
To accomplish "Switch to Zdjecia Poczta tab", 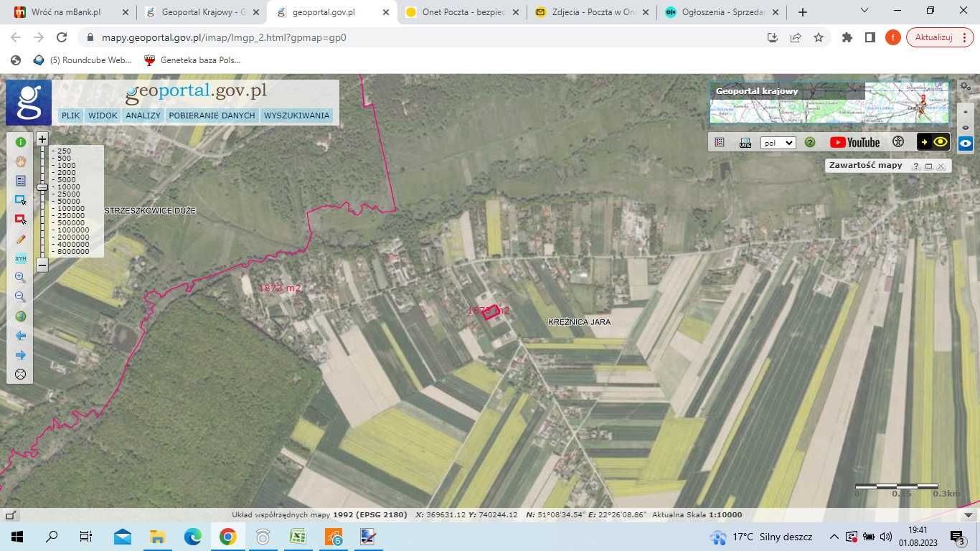I will 592,12.
